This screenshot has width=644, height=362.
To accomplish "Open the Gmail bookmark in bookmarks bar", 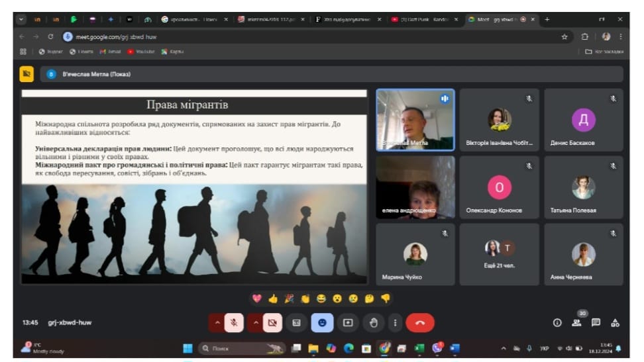I will [x=111, y=51].
